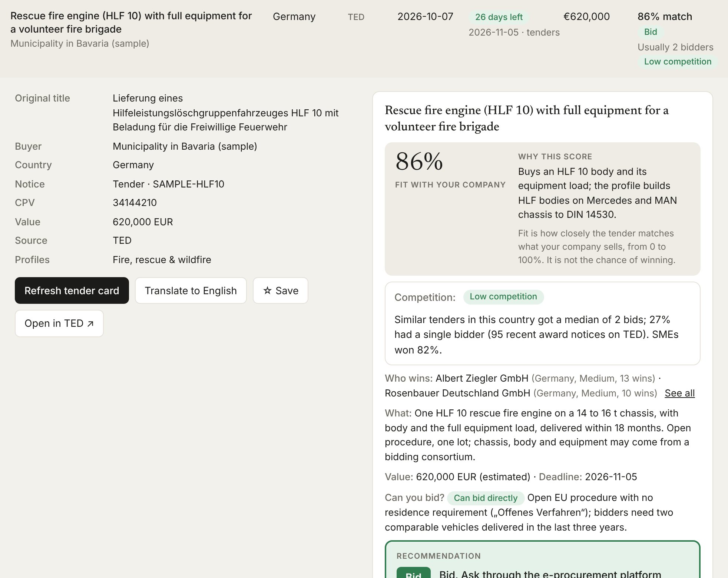Select the Low competition tag in header row

tap(678, 62)
